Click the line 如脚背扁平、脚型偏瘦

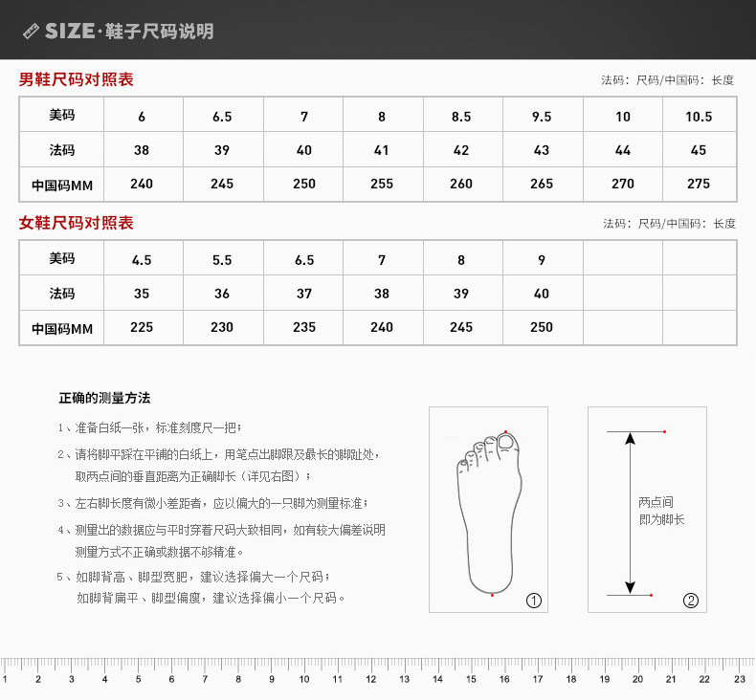pyautogui.click(x=211, y=598)
